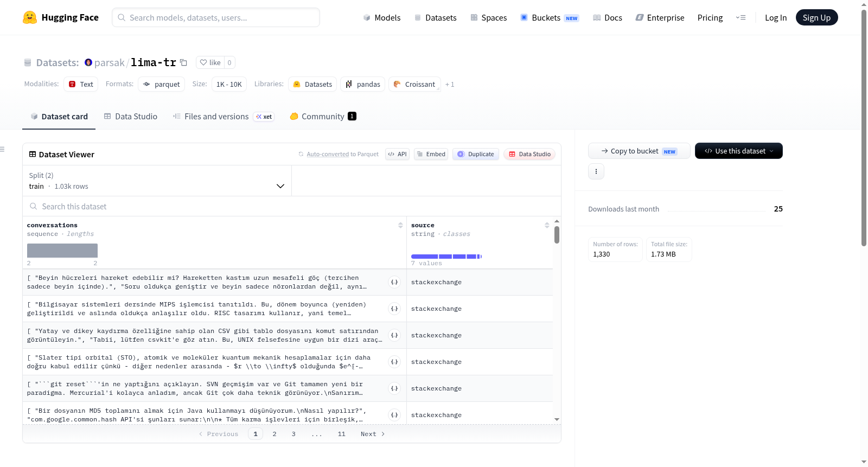Open Enterprise page
Screen dimensions: 868x467
pyautogui.click(x=660, y=17)
